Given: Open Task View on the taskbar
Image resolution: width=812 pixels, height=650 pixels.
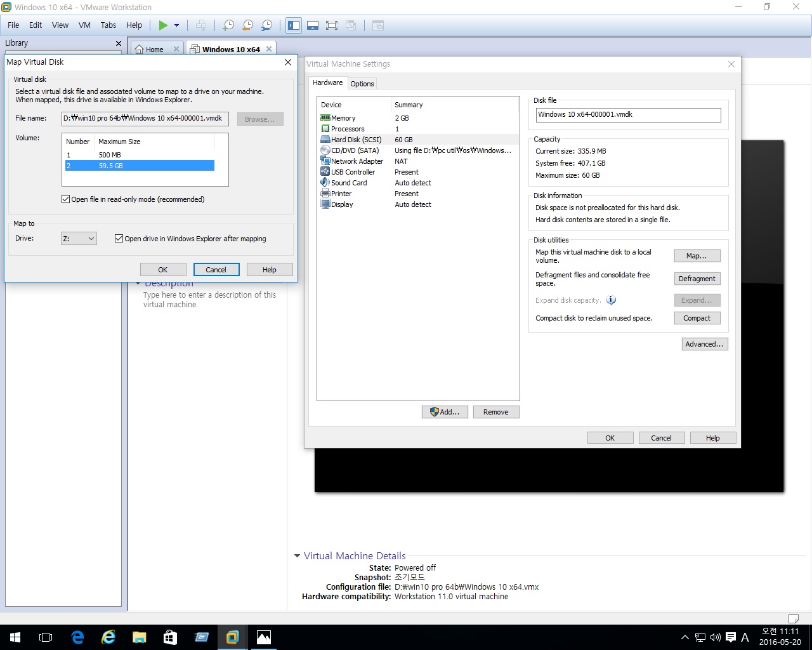Looking at the screenshot, I should point(46,637).
